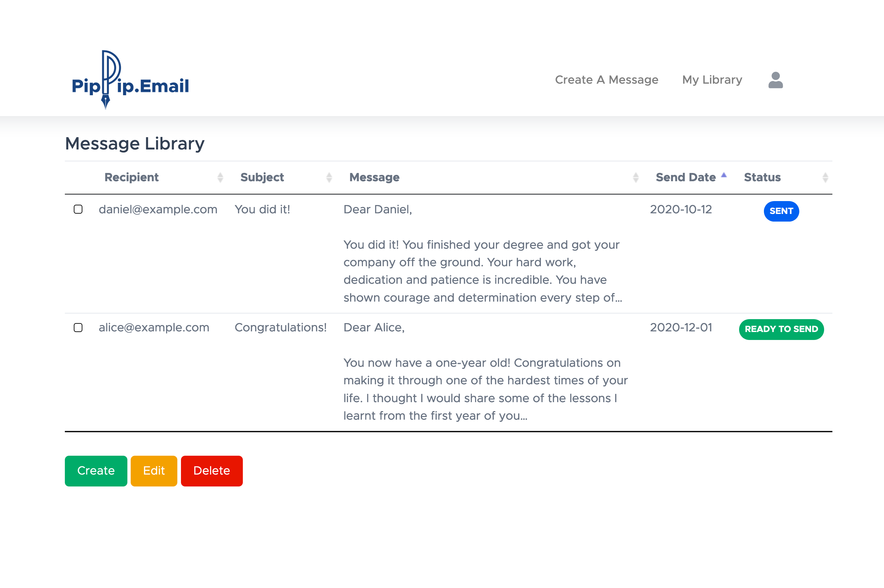Viewport: 884px width, 588px height.
Task: Click the "Dear Daniel," message text
Action: pos(378,209)
